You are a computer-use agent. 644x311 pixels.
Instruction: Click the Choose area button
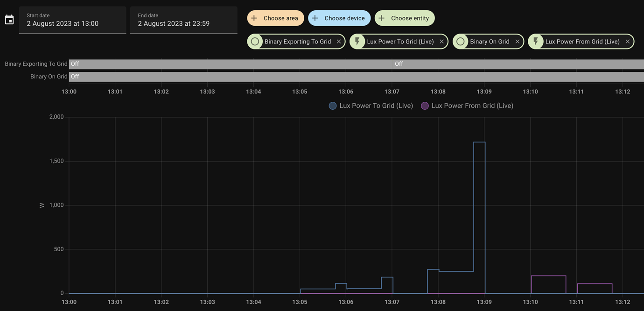pos(275,18)
